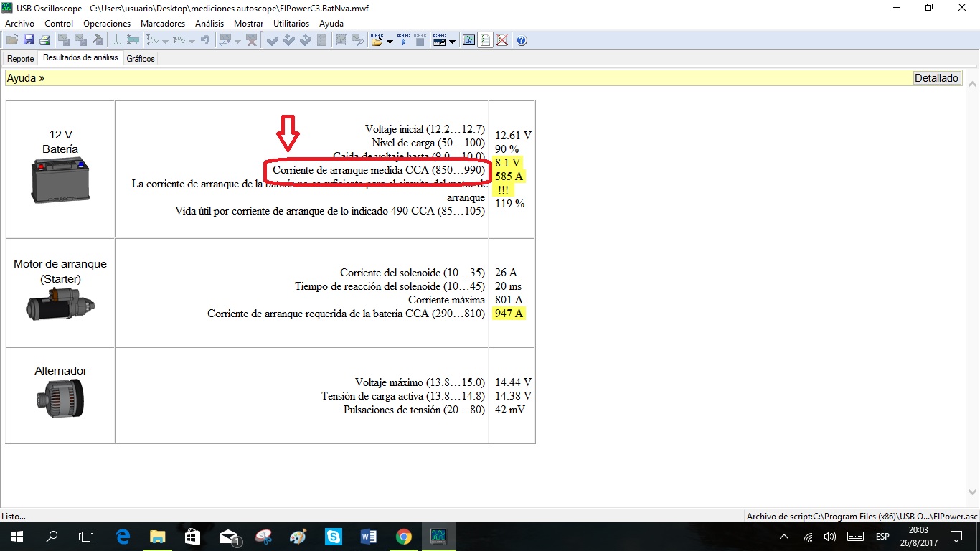Click the blue help question mark icon
Screen dimensions: 980x551
point(522,41)
